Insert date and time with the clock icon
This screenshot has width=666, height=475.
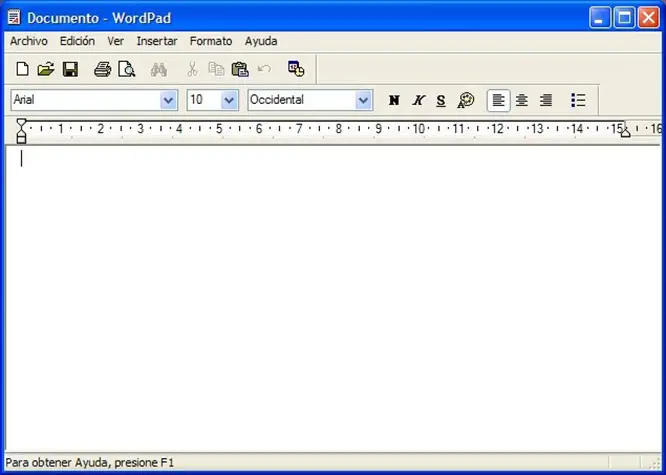(x=296, y=68)
